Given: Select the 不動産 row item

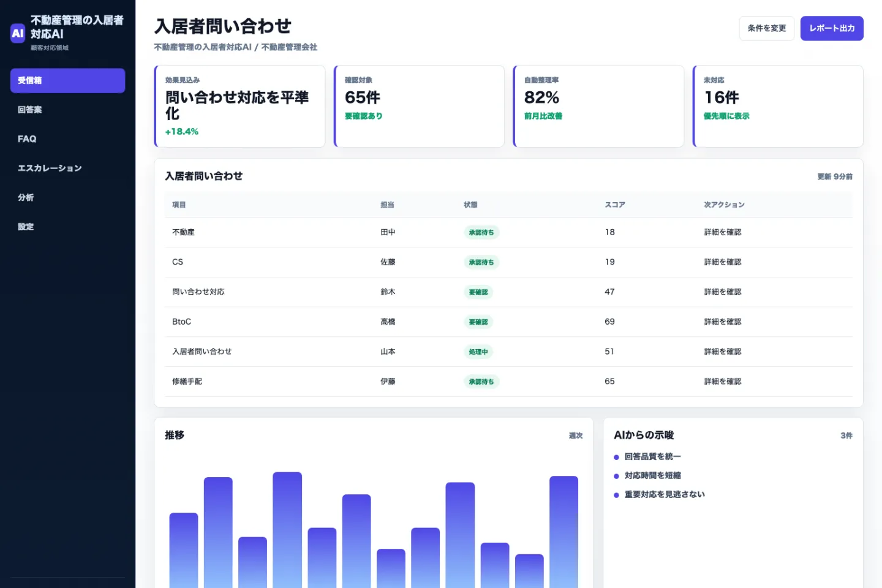Looking at the screenshot, I should pyautogui.click(x=183, y=232).
